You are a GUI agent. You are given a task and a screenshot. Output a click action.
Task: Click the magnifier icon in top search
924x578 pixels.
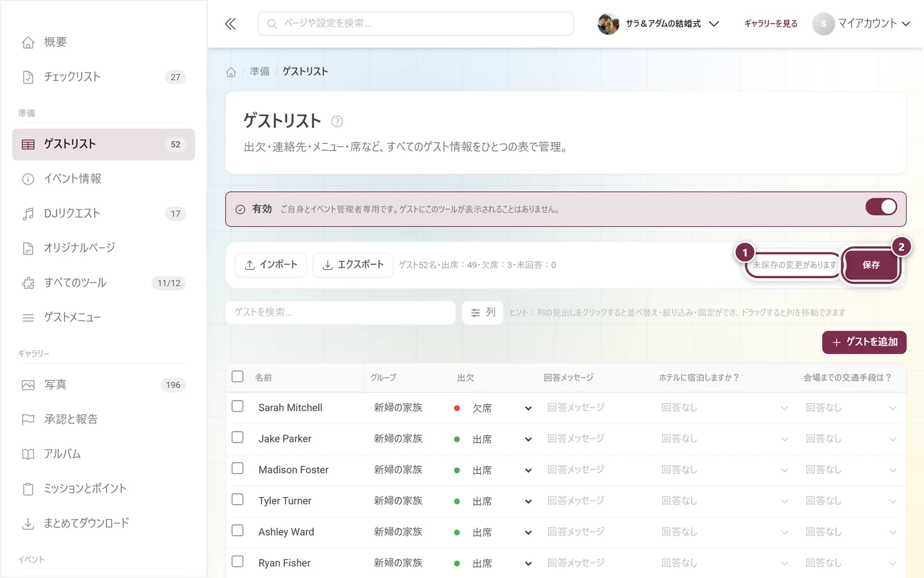[272, 24]
